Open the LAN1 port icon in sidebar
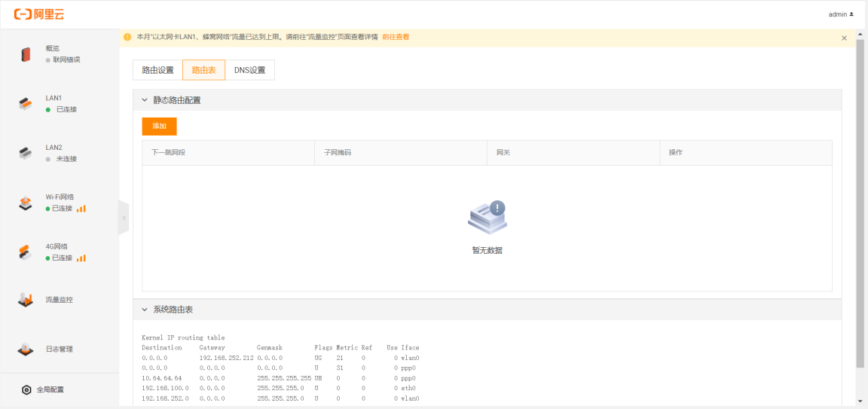Screen dimensions: 868x409 coord(26,104)
